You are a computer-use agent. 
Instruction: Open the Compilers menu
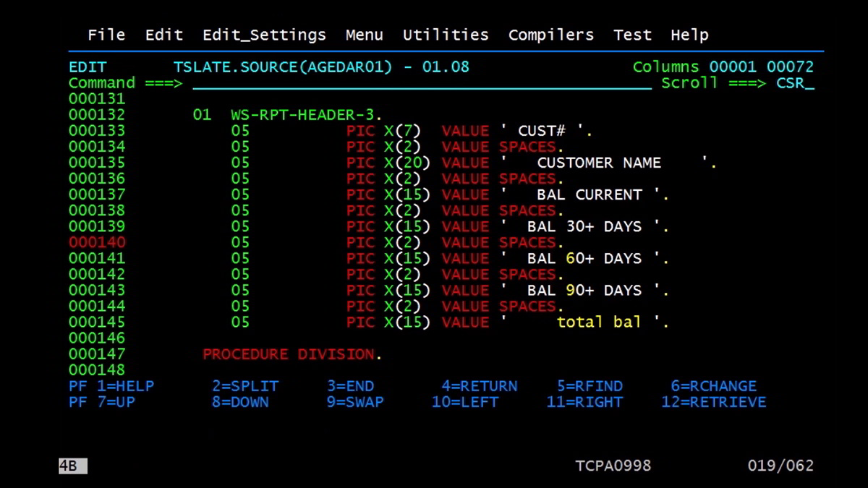(x=550, y=34)
